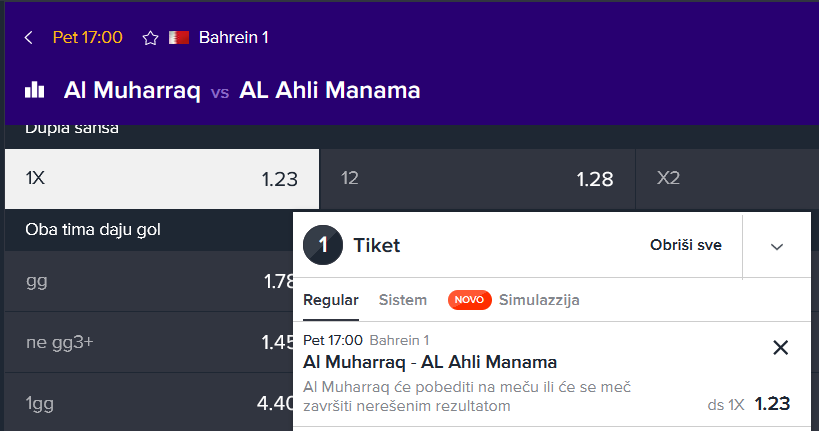The image size is (819, 431).
Task: Open the Bahrein 1 league link
Action: (x=233, y=38)
